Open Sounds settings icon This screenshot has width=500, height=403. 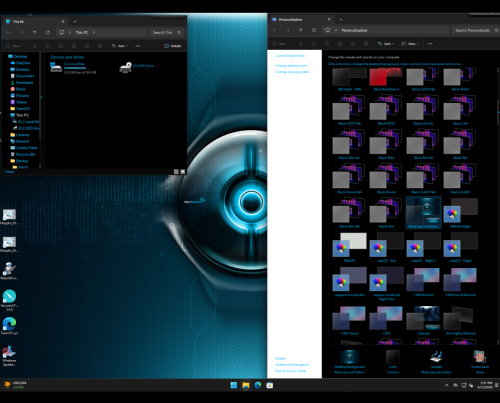pyautogui.click(x=436, y=357)
